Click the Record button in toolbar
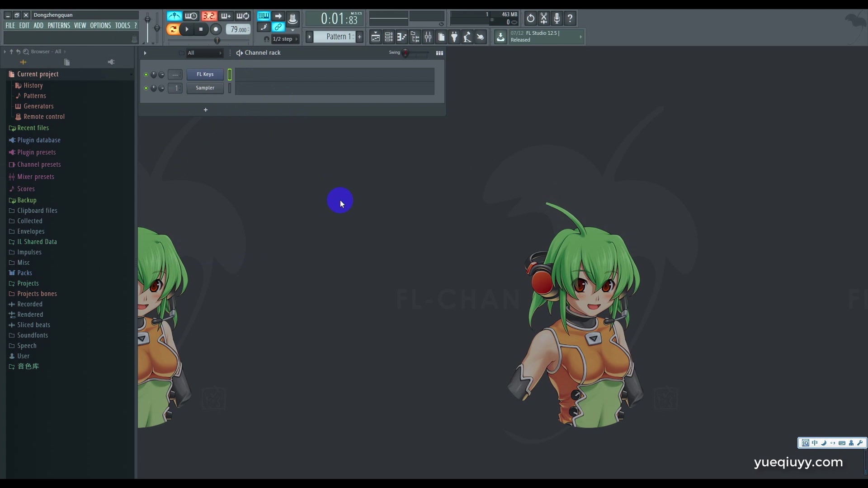Image resolution: width=868 pixels, height=488 pixels. 215,29
